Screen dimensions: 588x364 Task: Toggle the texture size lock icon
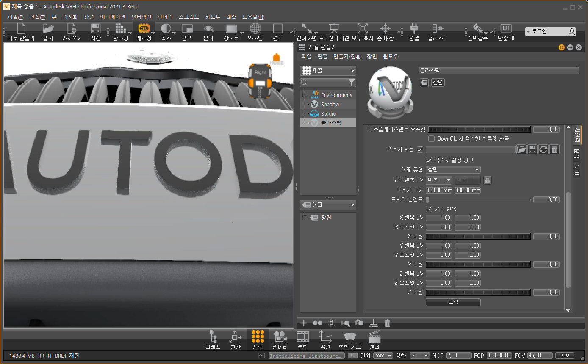click(488, 180)
